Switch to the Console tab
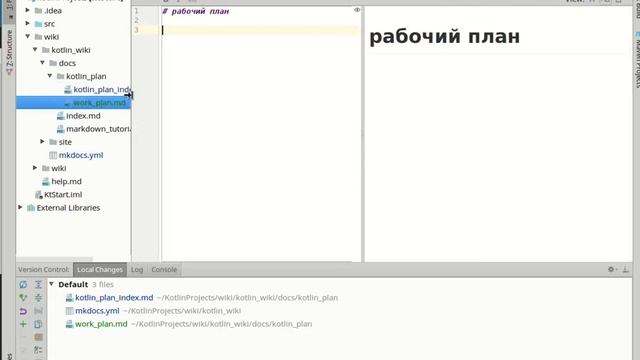The height and width of the screenshot is (360, 640). pyautogui.click(x=164, y=269)
